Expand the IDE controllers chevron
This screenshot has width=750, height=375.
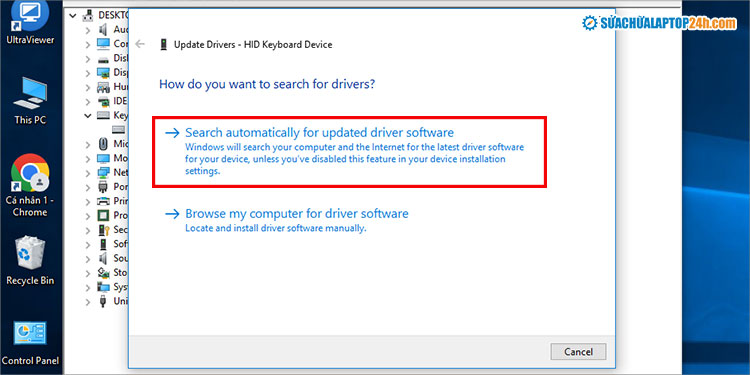pyautogui.click(x=88, y=101)
